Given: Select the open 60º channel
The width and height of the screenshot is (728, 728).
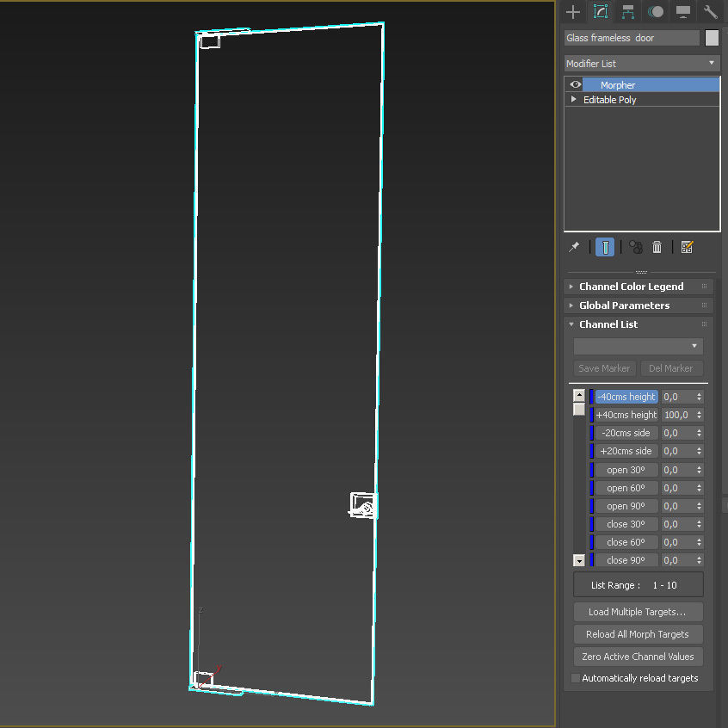Looking at the screenshot, I should click(x=626, y=488).
